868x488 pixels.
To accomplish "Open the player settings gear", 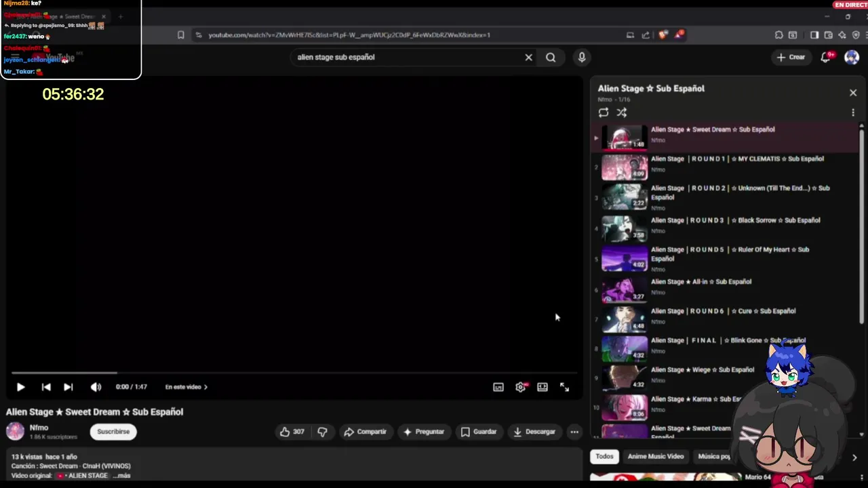I will (x=521, y=387).
